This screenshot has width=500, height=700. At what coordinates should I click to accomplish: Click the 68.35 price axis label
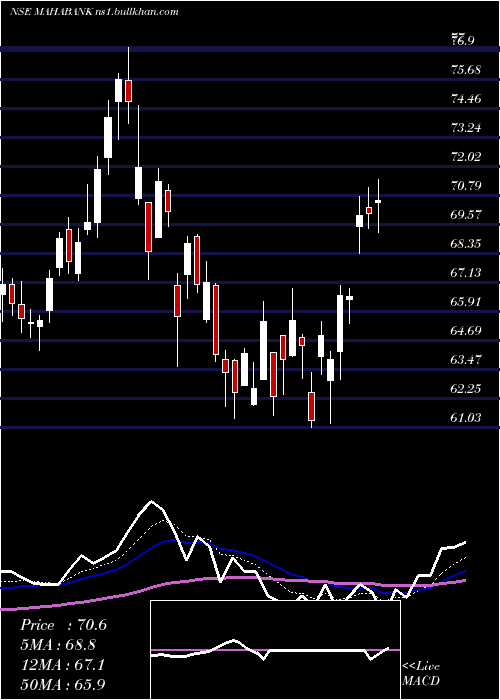[x=466, y=243]
